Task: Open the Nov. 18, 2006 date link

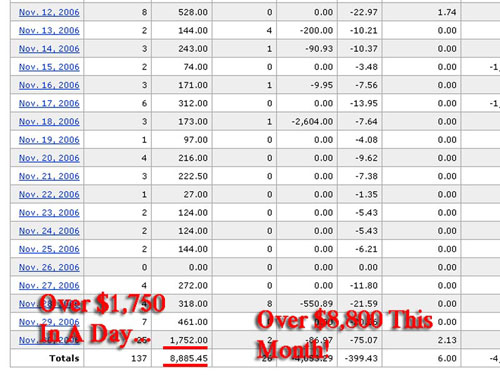Action: [x=49, y=122]
